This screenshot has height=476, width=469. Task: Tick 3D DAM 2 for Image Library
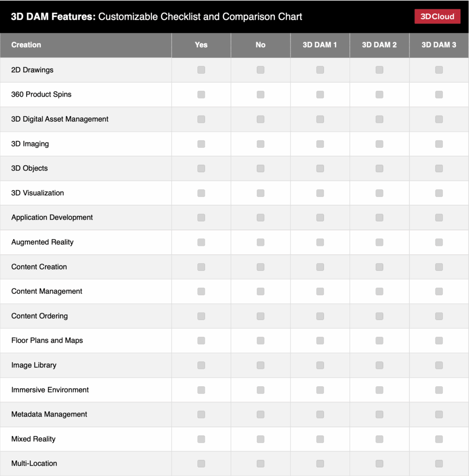[x=379, y=365]
